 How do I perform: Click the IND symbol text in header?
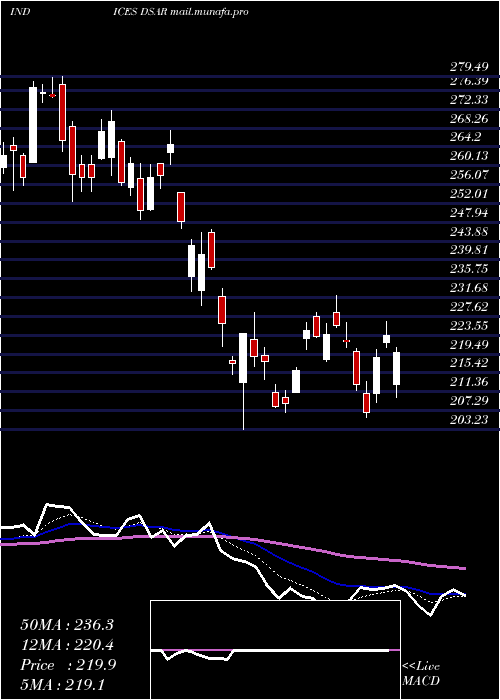20,12
